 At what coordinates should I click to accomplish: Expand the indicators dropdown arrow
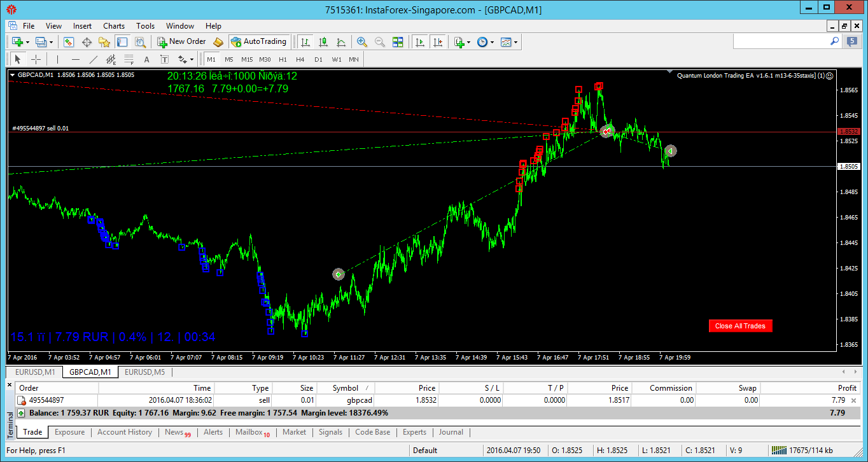(x=469, y=42)
